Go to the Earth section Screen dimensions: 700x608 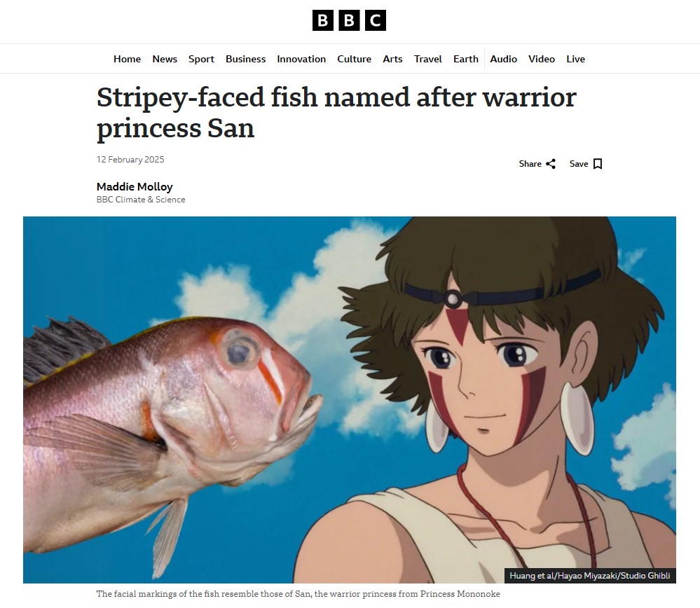466,59
